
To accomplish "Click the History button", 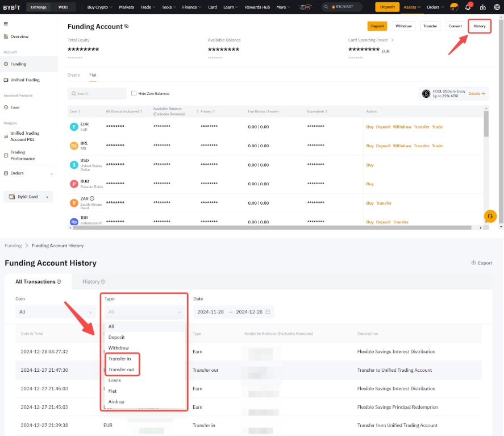I will 479,26.
